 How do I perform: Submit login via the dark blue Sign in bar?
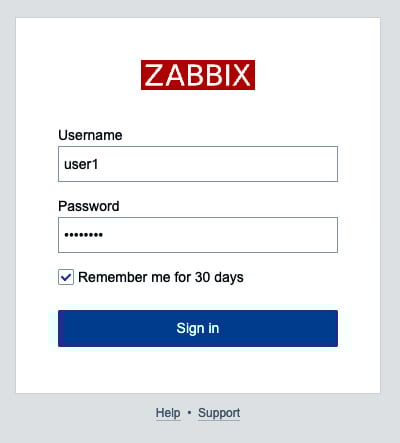click(x=198, y=328)
